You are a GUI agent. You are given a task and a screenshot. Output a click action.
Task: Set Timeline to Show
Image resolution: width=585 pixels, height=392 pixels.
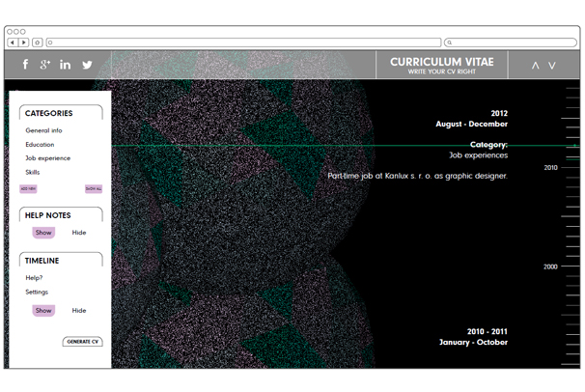43,311
